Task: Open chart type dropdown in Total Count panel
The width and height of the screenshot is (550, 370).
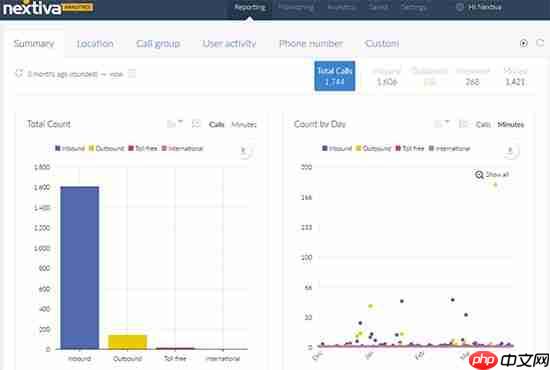Action: 175,124
